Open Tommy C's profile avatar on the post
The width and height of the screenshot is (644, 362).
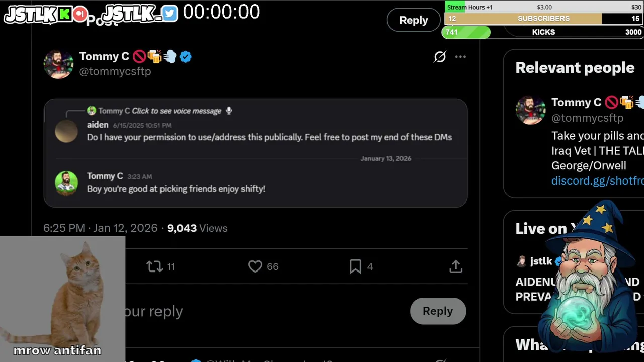(x=58, y=64)
